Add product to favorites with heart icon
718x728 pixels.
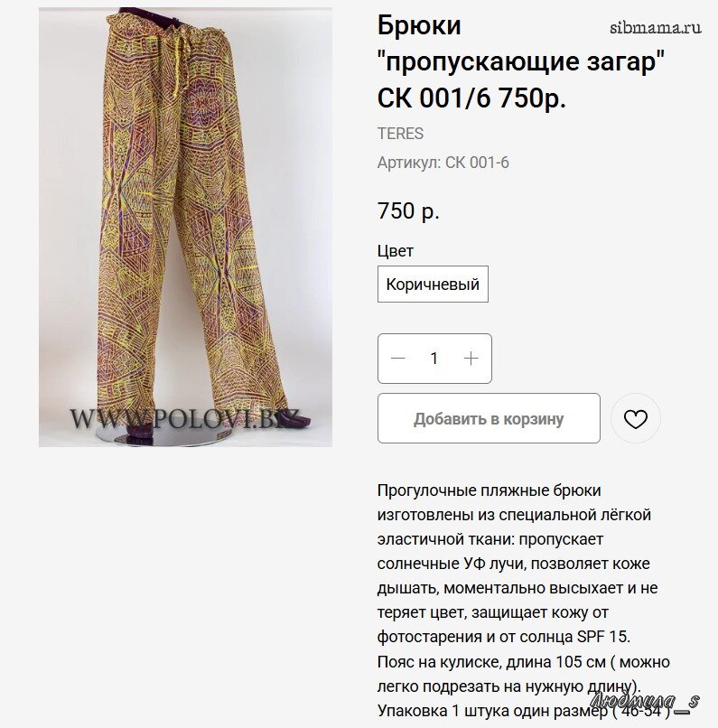(x=635, y=419)
